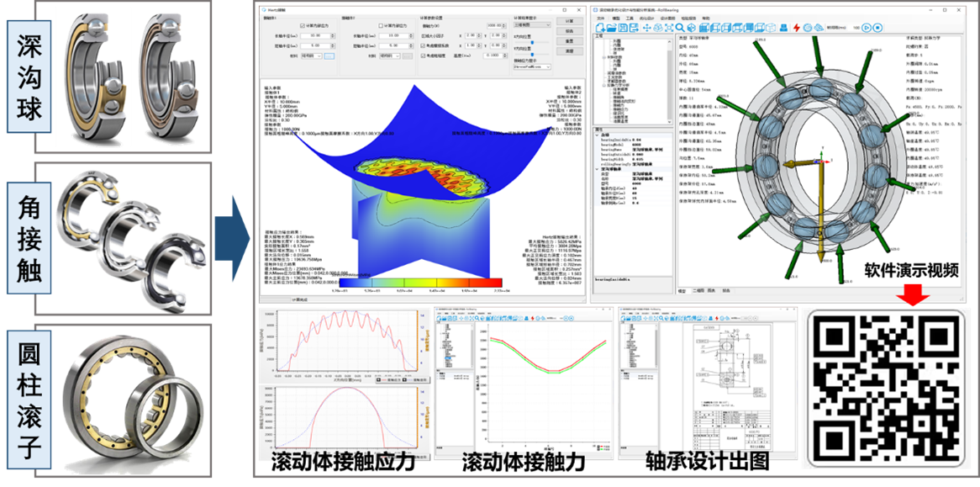Click the 计算 button in Hertz window
Screen dimensions: 980x487
[x=569, y=19]
